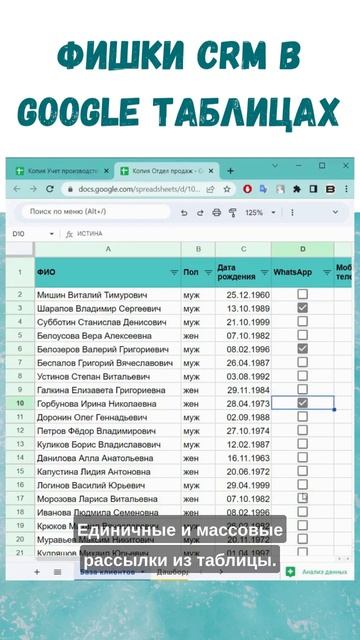Click the Поиск по меню search box
Screen dimensions: 360x640
click(96, 212)
